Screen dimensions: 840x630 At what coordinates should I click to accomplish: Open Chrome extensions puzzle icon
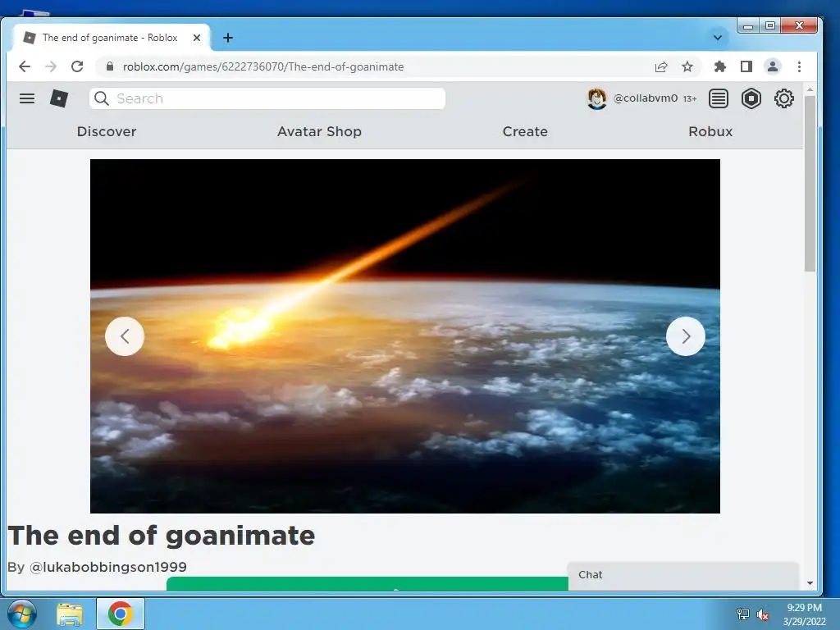click(x=720, y=66)
